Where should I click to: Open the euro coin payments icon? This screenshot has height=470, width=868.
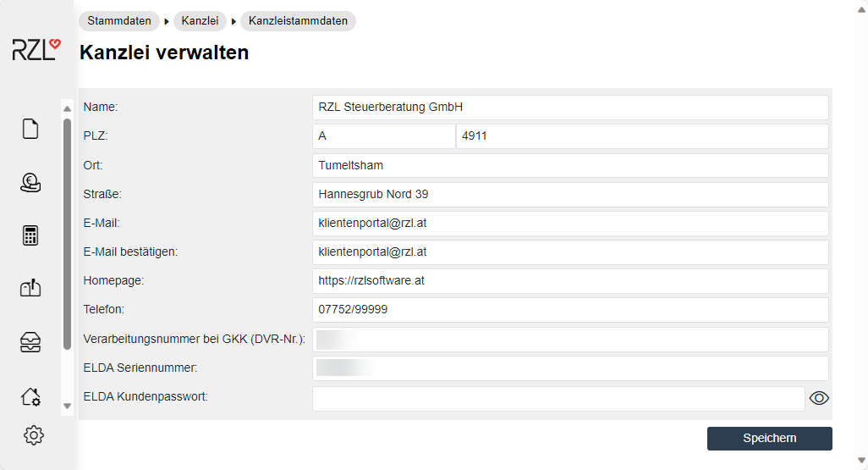tap(30, 182)
